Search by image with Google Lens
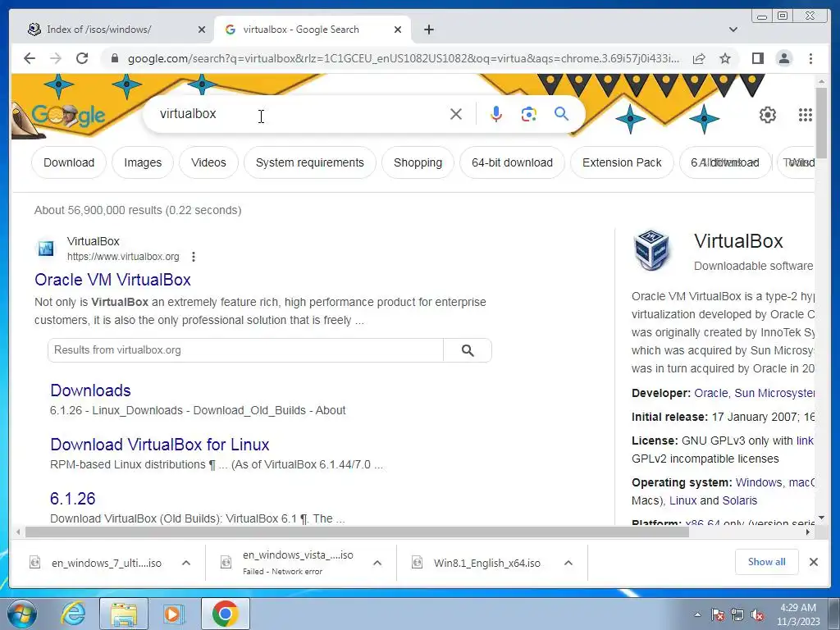This screenshot has width=840, height=630. (x=529, y=114)
